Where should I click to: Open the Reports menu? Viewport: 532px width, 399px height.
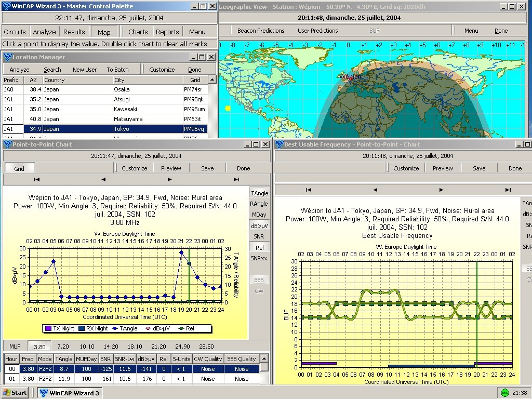(167, 32)
